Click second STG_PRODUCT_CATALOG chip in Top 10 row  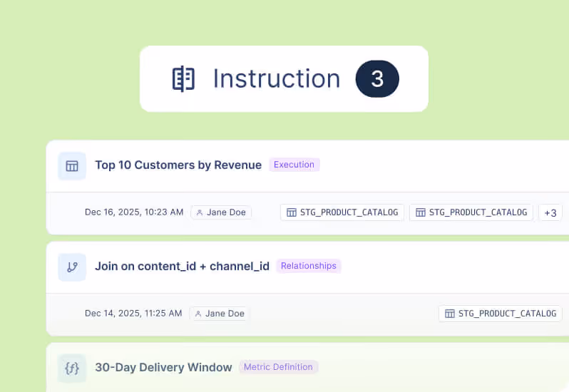coord(471,212)
